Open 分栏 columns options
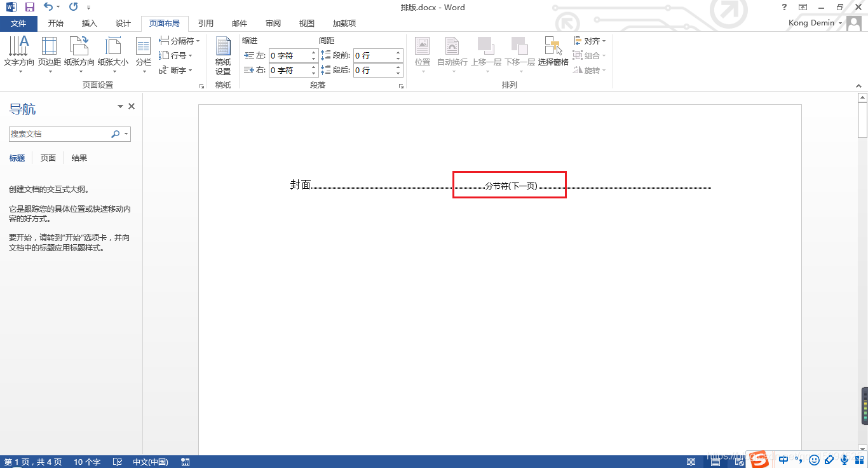This screenshot has width=868, height=468. (144, 55)
